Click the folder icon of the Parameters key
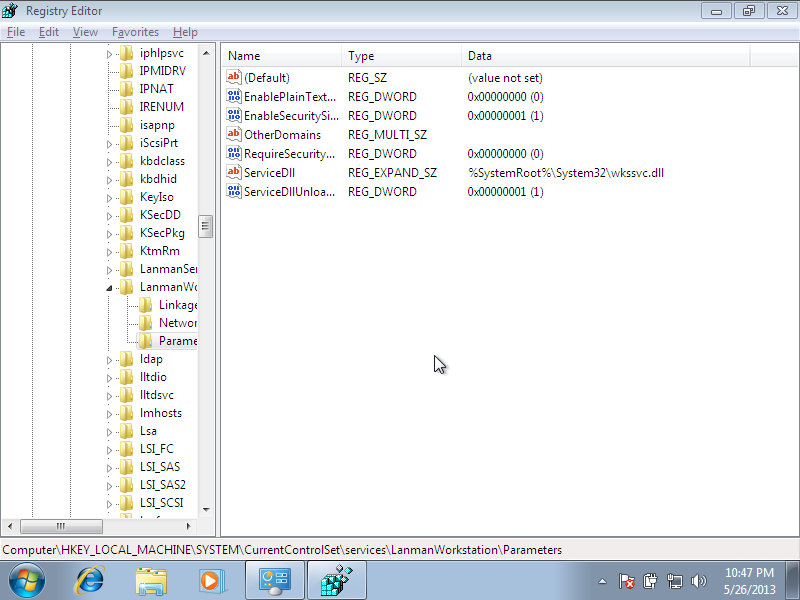Image resolution: width=800 pixels, height=600 pixels. (x=145, y=341)
